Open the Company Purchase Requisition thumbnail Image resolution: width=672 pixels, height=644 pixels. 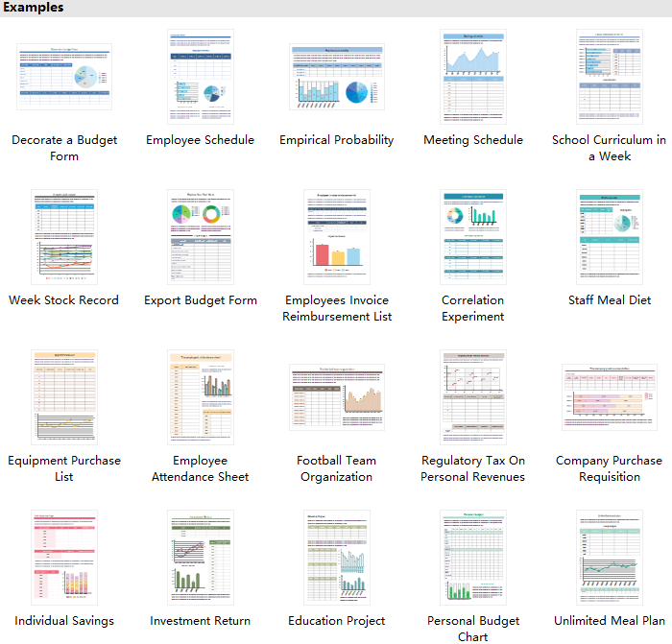click(x=610, y=397)
